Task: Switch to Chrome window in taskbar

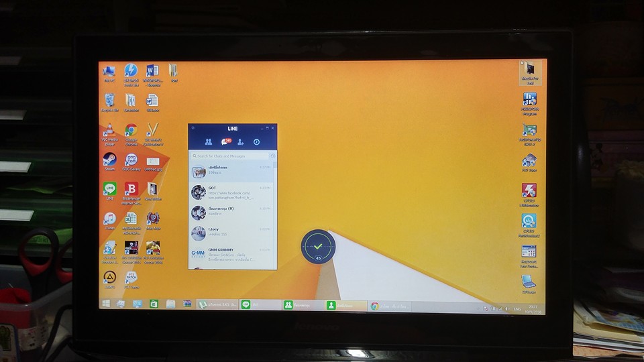Action: click(x=390, y=306)
